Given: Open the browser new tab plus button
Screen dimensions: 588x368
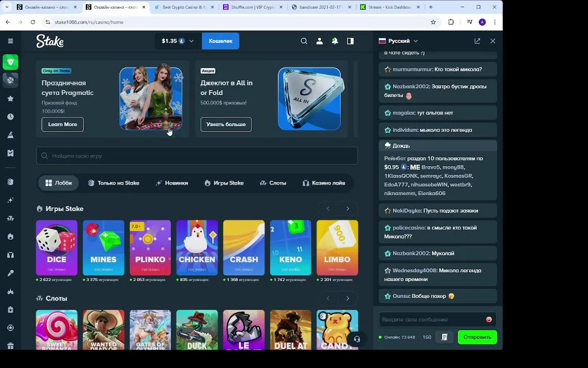Looking at the screenshot, I should point(430,7).
